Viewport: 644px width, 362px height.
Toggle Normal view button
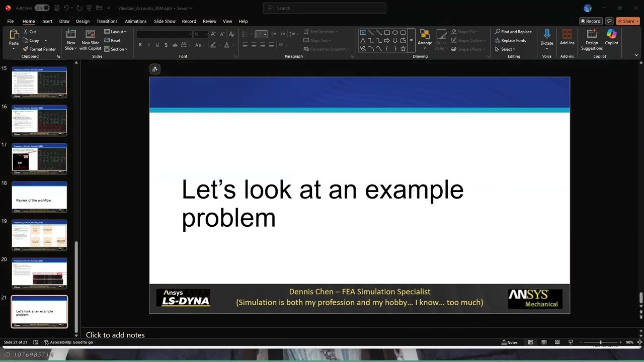(x=530, y=342)
